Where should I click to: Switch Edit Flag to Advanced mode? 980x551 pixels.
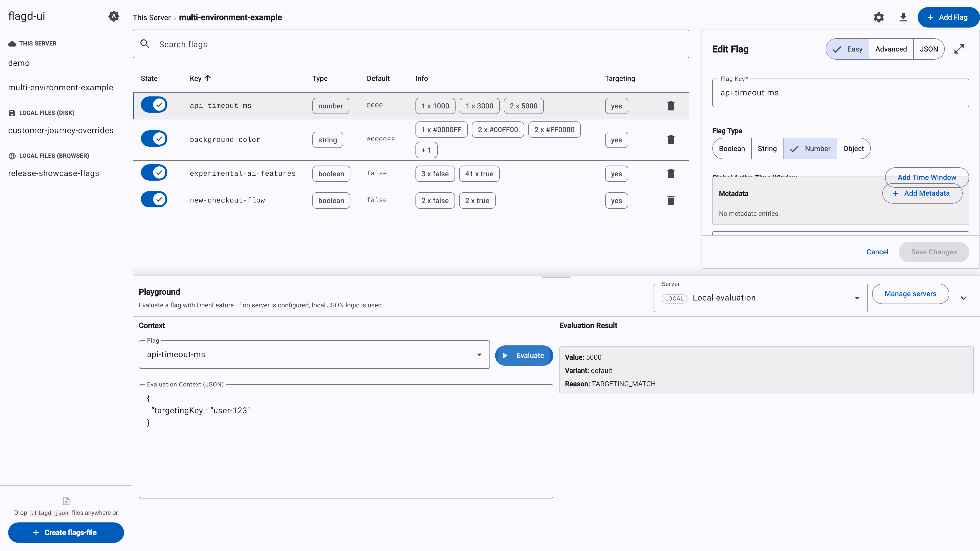891,49
